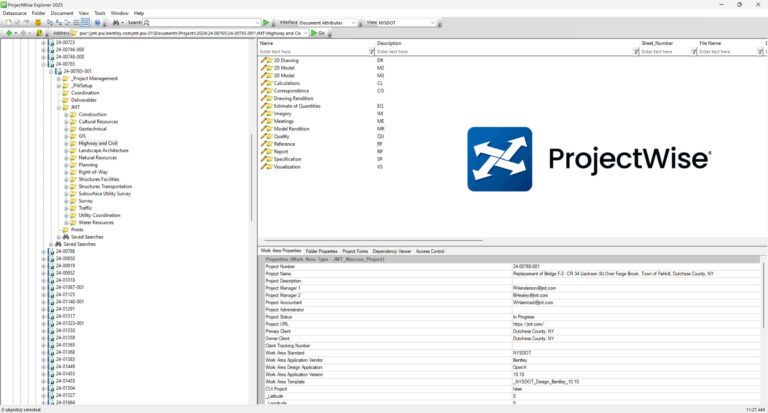Image resolution: width=768 pixels, height=413 pixels.
Task: Open the Address path dropdown arrow
Action: click(306, 33)
